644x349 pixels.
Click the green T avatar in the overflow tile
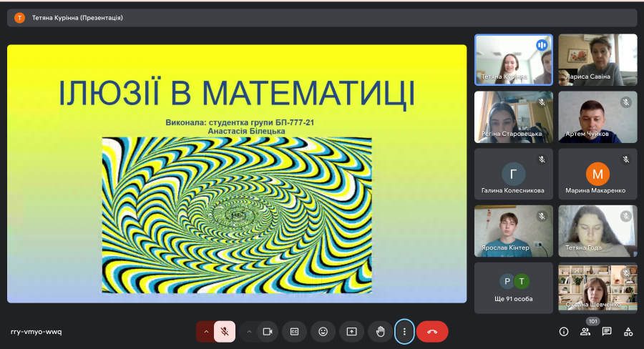point(522,281)
